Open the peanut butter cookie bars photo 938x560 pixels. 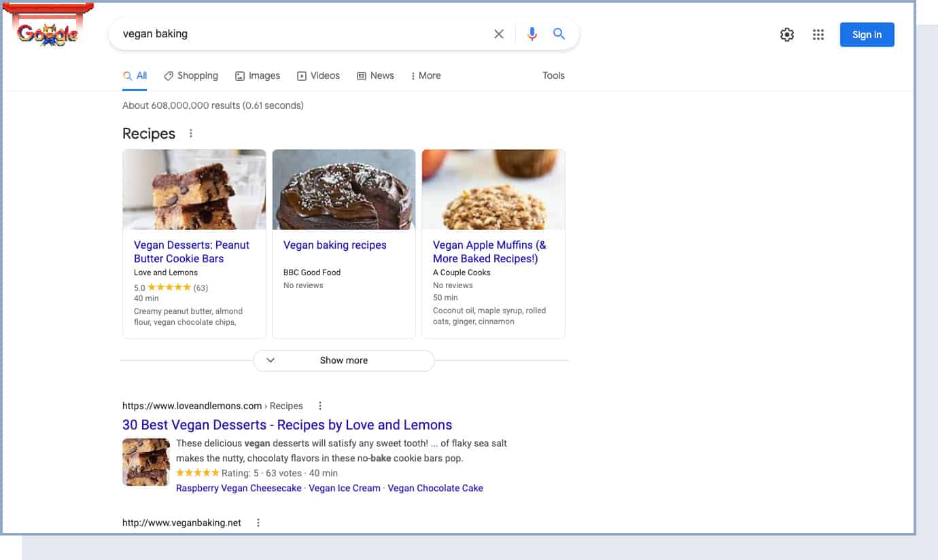pos(194,190)
